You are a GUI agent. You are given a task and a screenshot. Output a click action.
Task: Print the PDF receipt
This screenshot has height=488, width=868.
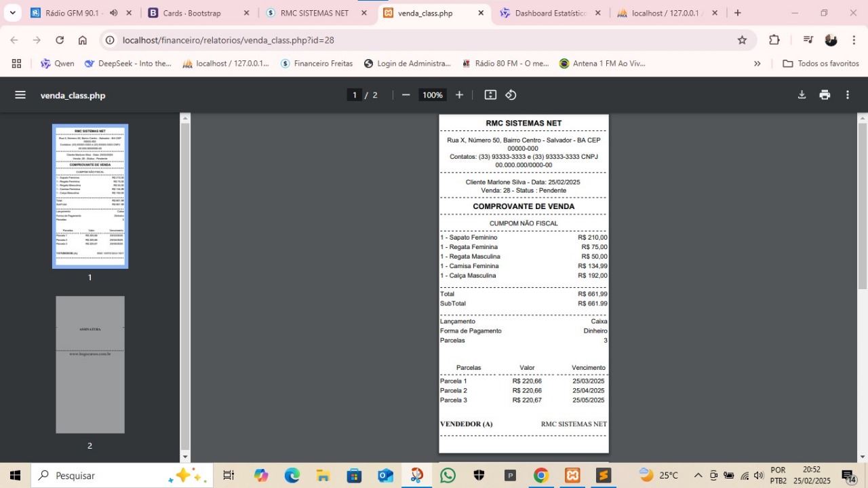tap(825, 95)
